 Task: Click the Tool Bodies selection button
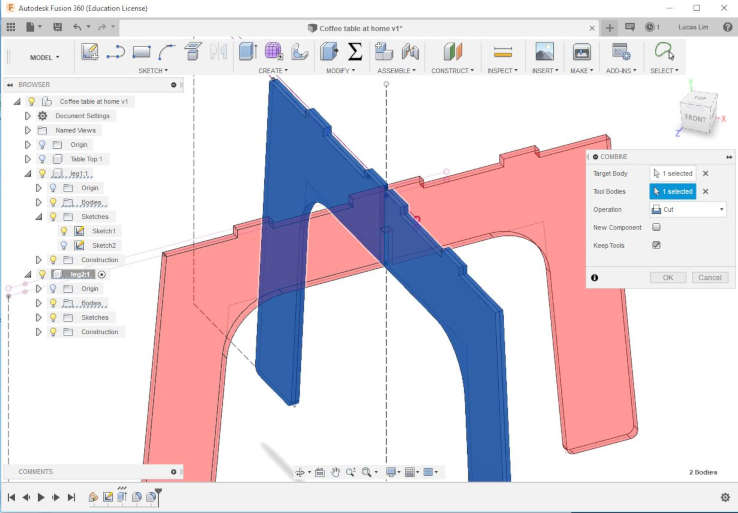(x=673, y=192)
